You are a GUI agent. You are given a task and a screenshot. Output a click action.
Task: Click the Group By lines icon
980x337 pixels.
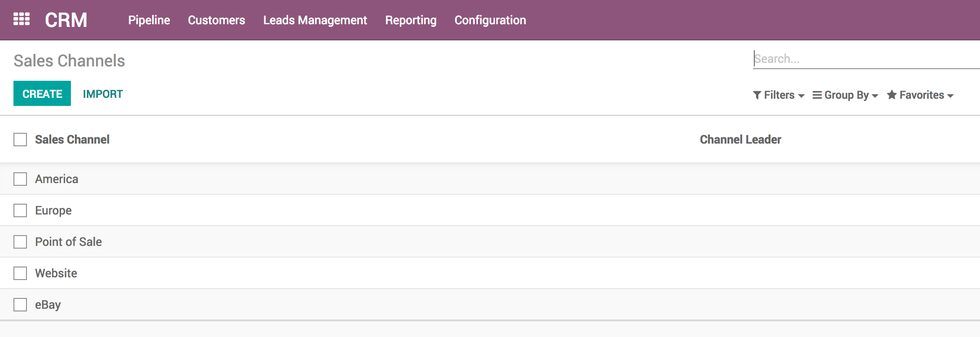pos(817,95)
